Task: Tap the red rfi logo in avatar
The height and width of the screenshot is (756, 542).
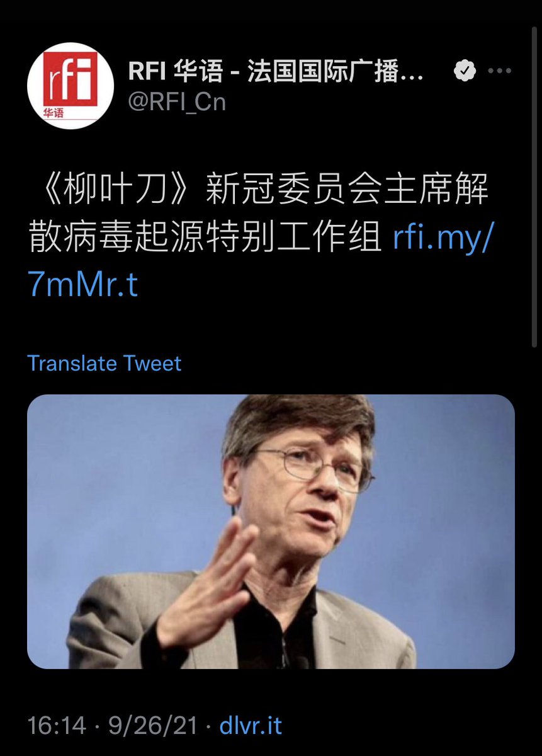Action: [x=70, y=79]
